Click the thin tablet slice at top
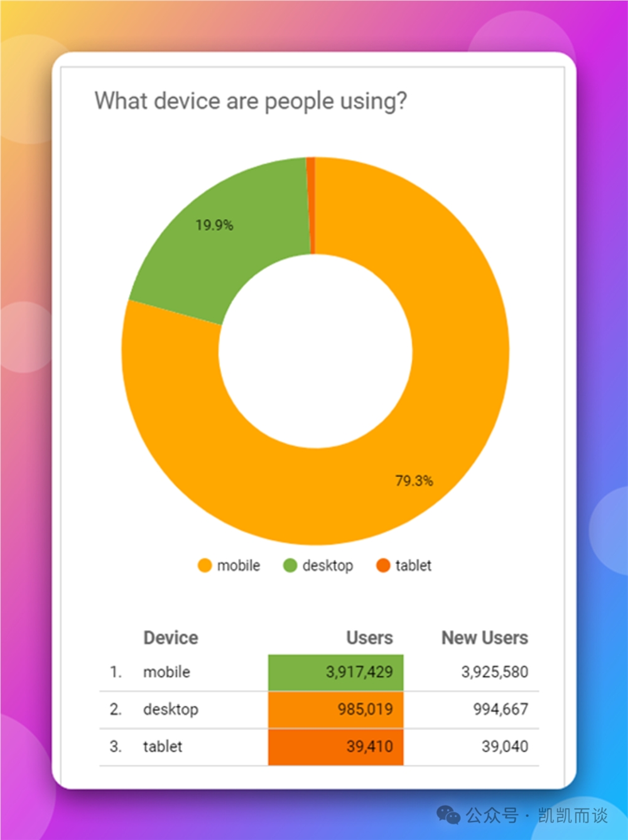 pyautogui.click(x=310, y=205)
